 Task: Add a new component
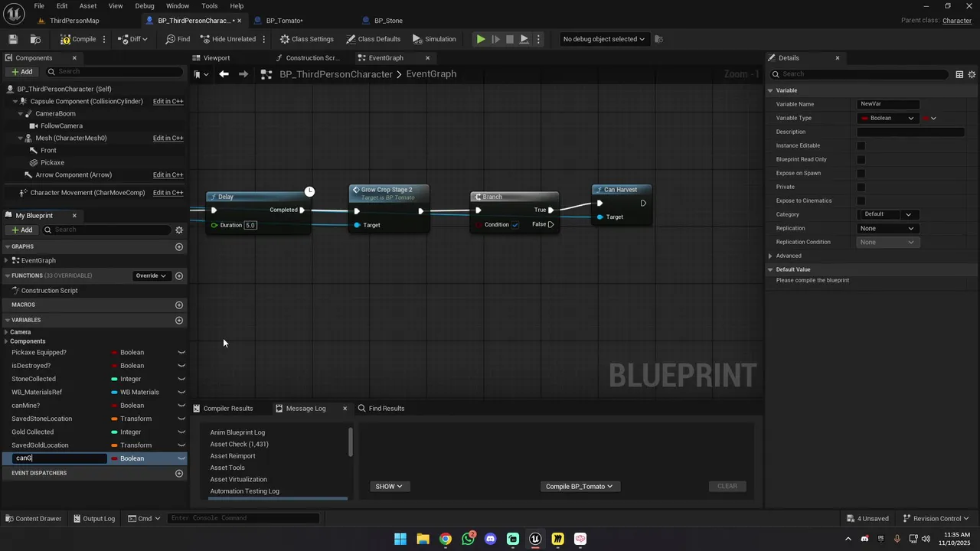21,72
